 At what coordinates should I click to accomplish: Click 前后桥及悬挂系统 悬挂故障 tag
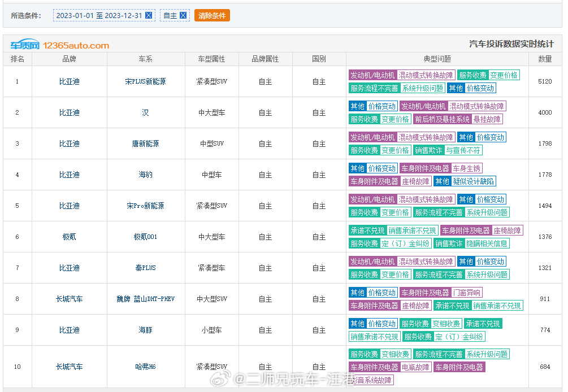pyautogui.click(x=458, y=119)
